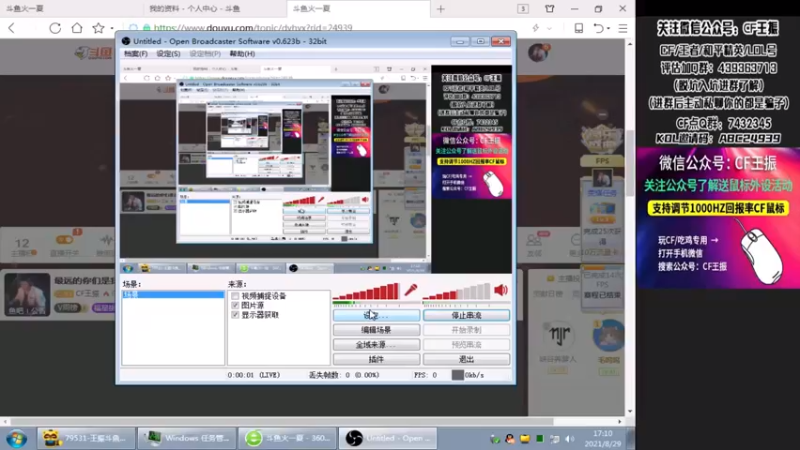This screenshot has width=800, height=450.
Task: Click the reading mode icon in browser toolbar
Action: click(x=579, y=29)
